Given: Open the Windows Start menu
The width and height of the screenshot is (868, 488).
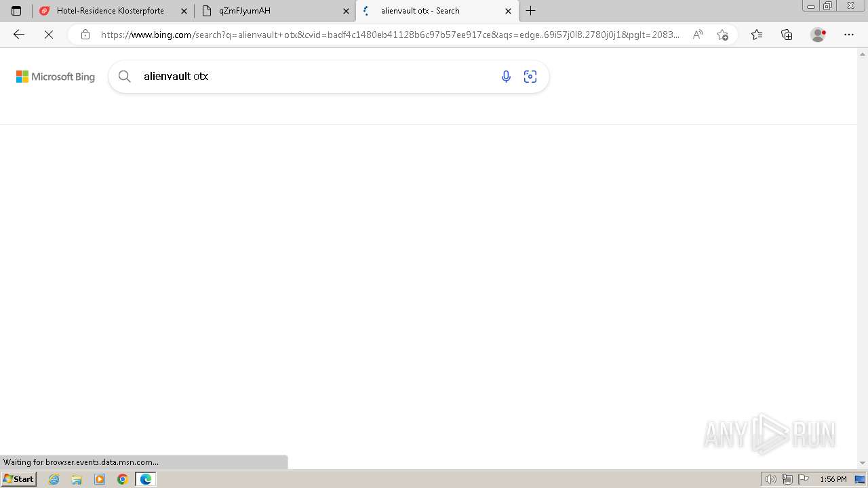Looking at the screenshot, I should pos(18,479).
